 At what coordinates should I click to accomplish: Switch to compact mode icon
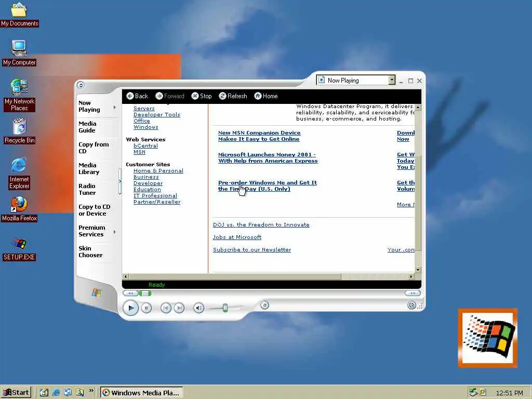click(411, 305)
